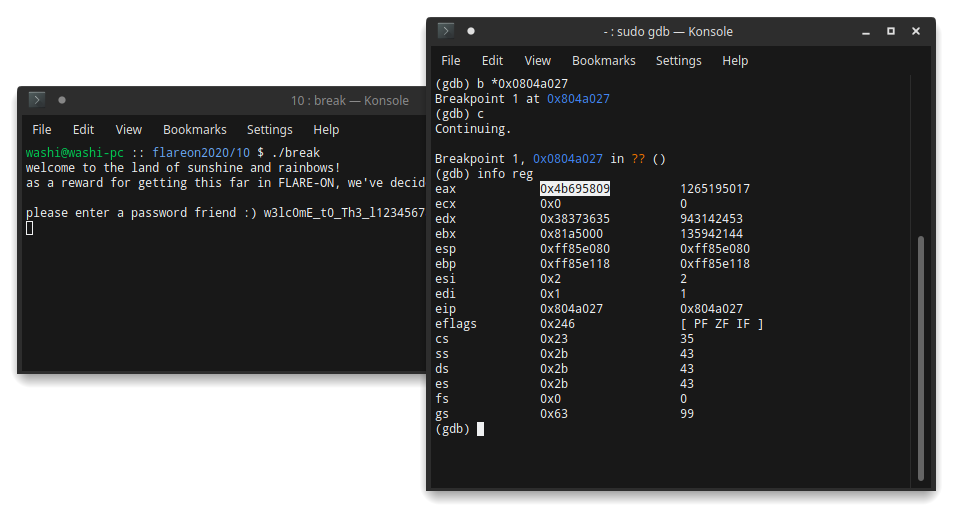Open Edit menu in break Konsole
This screenshot has height=514, width=970.
pyautogui.click(x=84, y=129)
